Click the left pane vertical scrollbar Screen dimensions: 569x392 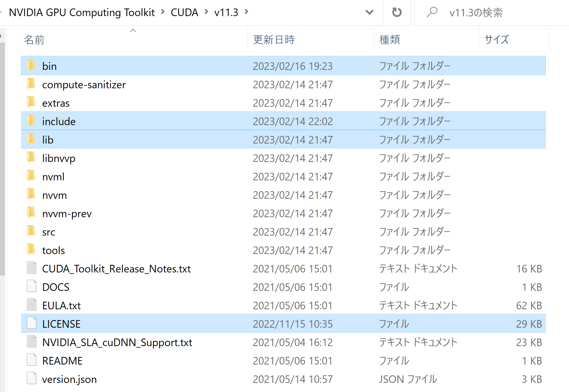point(3,159)
